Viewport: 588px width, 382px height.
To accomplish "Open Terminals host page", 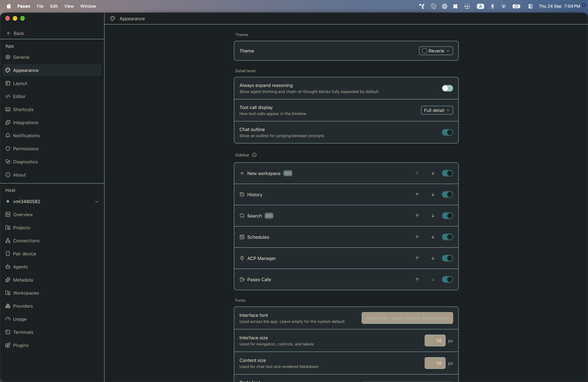I will coord(52,332).
